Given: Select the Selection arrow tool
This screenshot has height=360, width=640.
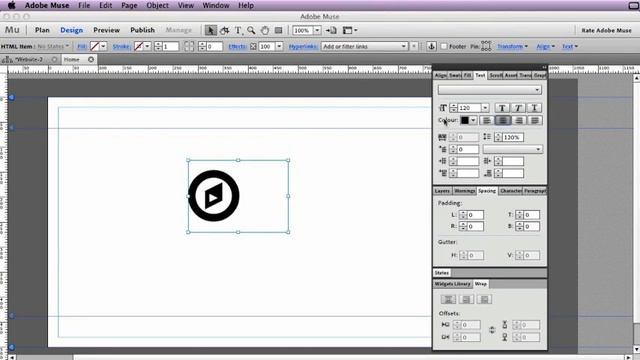Looking at the screenshot, I should tap(211, 30).
